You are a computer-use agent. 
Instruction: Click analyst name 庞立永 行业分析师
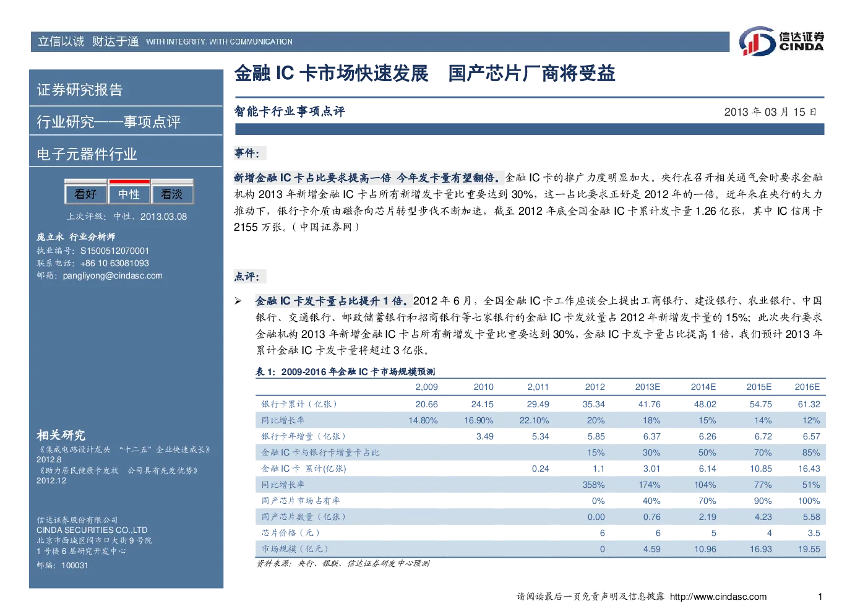click(x=75, y=236)
